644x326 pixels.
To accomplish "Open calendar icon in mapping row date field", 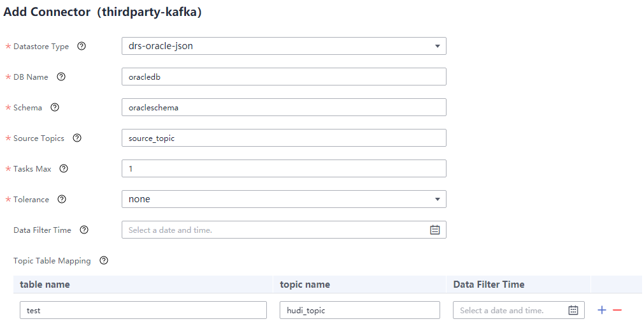I will tap(573, 310).
